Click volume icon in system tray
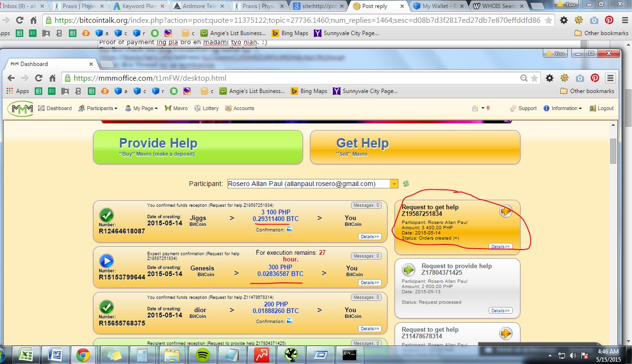Viewport: 632px width, 364px height. coord(573,355)
